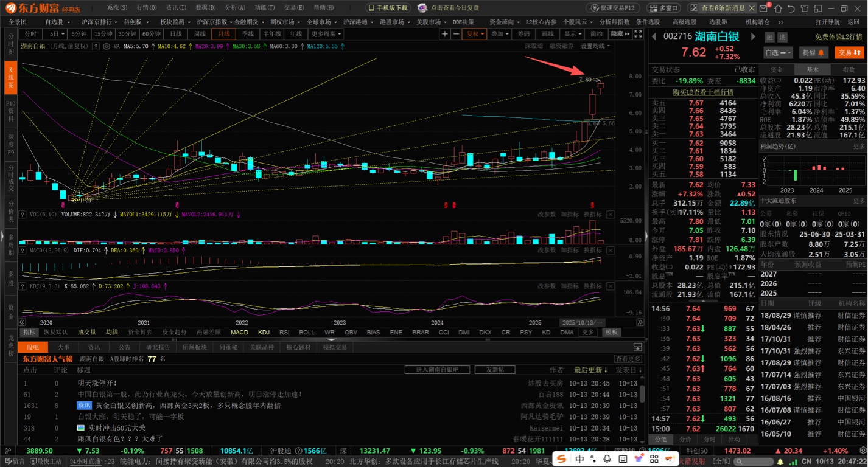Open the 显示 display dropdown
This screenshot has height=467, width=868.
click(572, 34)
